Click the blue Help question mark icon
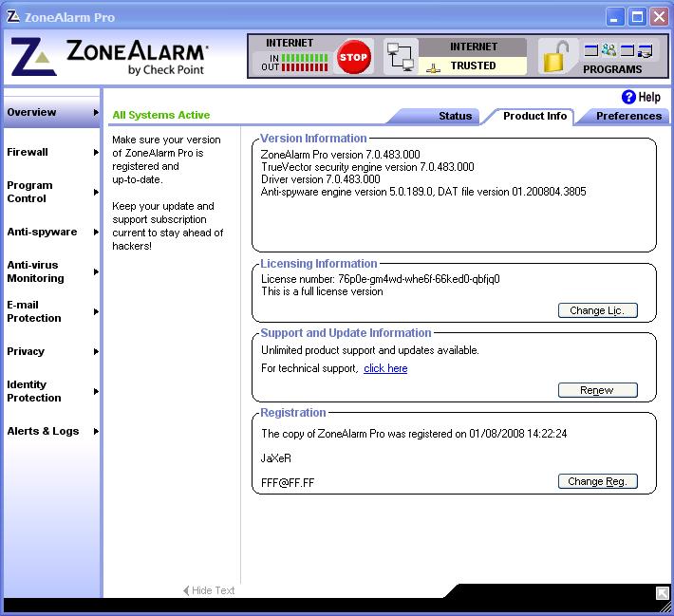674x616 pixels. coord(628,97)
